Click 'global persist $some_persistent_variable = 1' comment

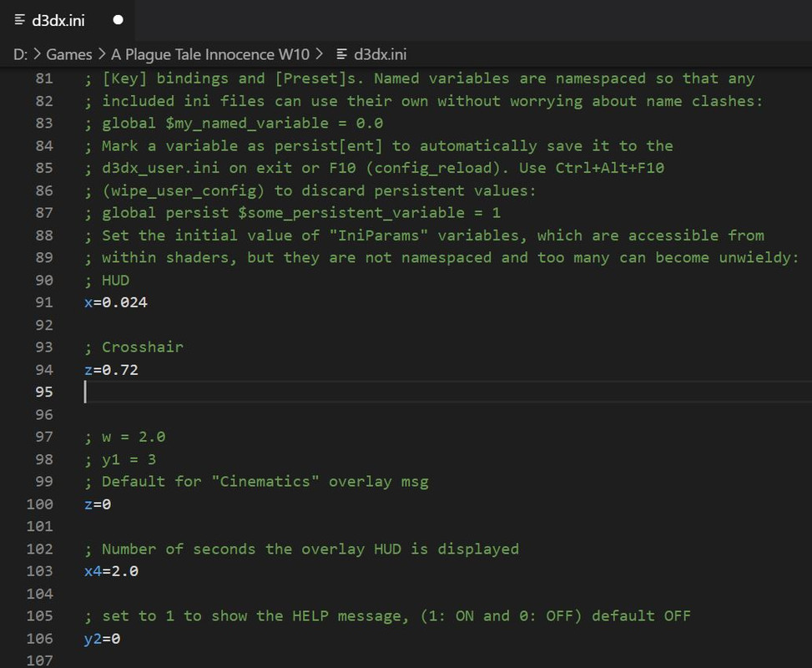(x=293, y=213)
